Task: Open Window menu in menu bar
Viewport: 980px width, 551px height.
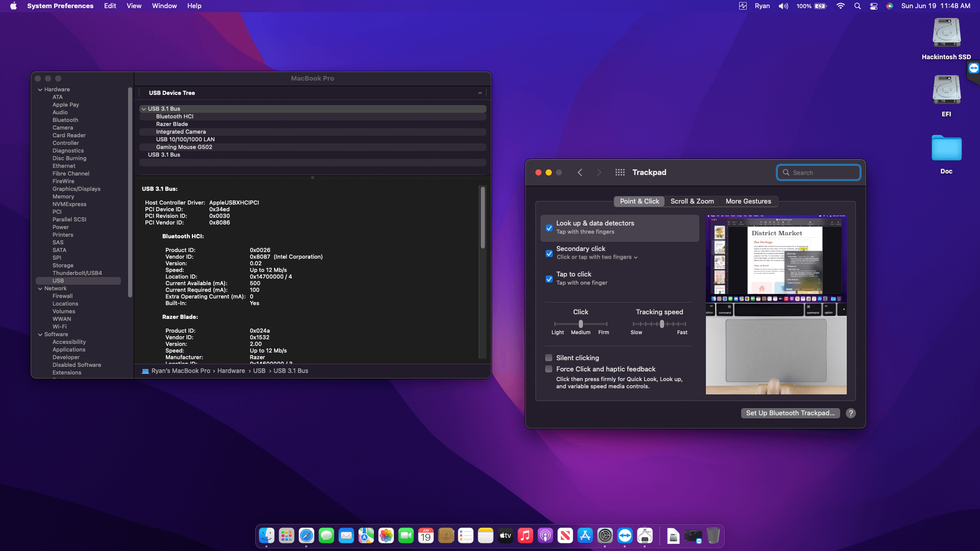Action: coord(164,6)
